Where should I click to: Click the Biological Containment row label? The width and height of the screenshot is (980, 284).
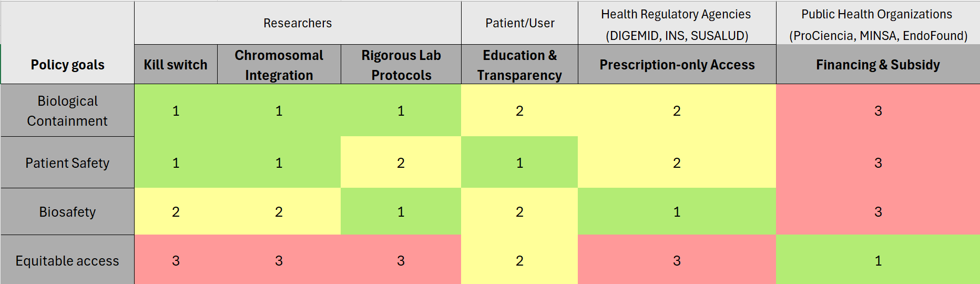click(x=67, y=110)
